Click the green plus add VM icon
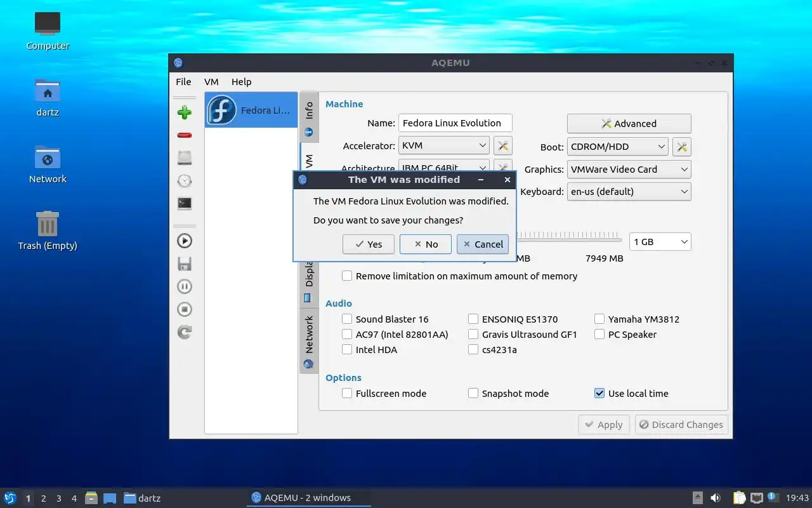The height and width of the screenshot is (508, 812). click(185, 112)
